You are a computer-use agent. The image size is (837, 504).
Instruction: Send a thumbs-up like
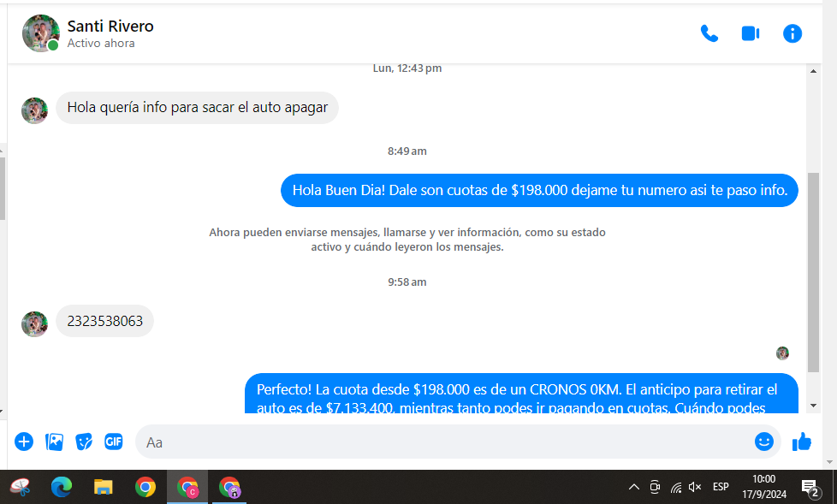[x=801, y=442]
